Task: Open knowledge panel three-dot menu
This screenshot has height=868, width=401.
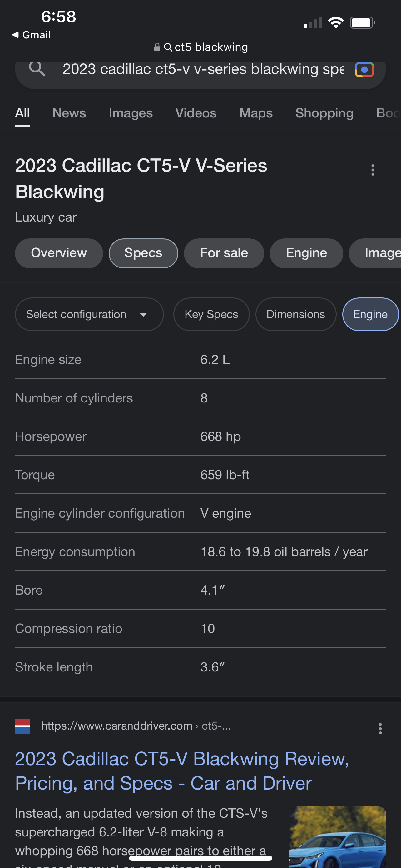Action: pyautogui.click(x=372, y=170)
